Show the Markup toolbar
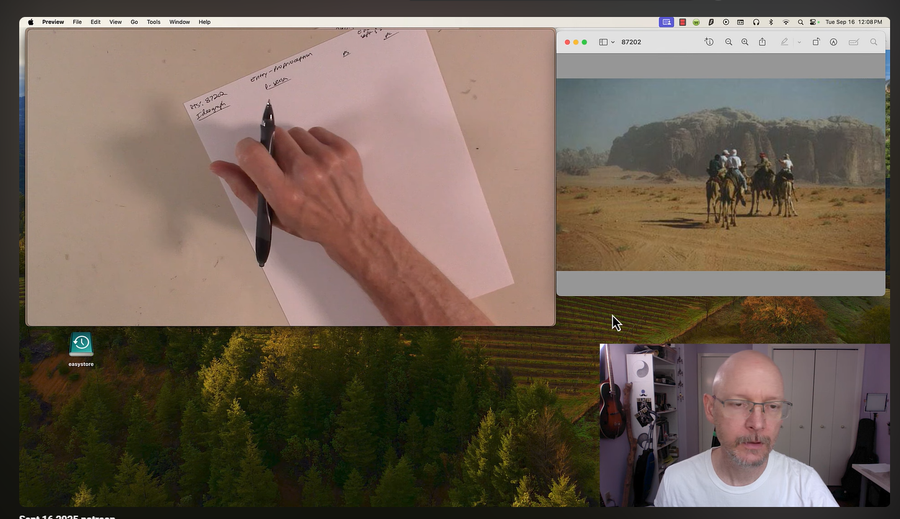This screenshot has width=900, height=519. pos(833,42)
